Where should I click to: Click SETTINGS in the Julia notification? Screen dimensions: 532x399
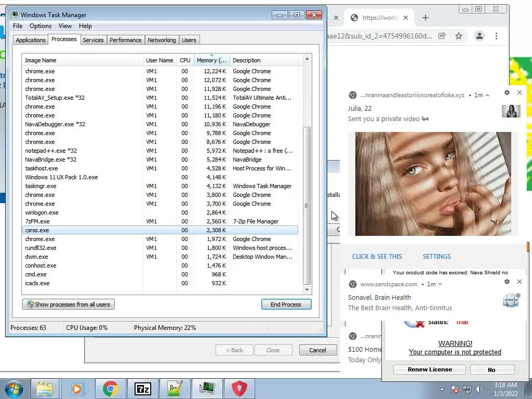click(x=436, y=257)
